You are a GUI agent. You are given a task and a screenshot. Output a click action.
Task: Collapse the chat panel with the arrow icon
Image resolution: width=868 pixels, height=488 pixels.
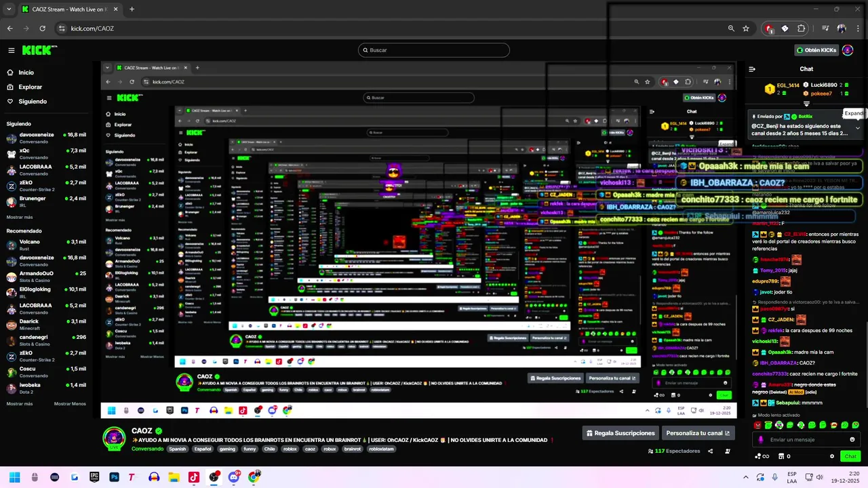coord(752,69)
